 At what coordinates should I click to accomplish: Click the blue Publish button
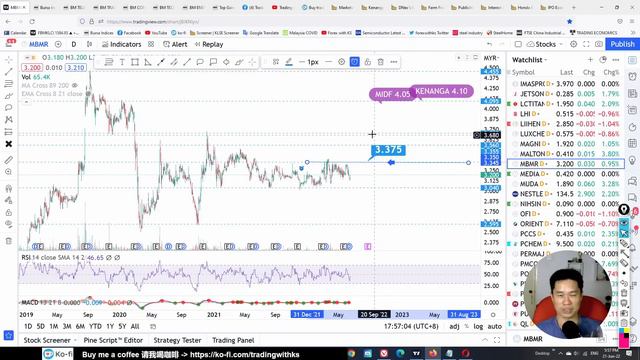pyautogui.click(x=622, y=44)
